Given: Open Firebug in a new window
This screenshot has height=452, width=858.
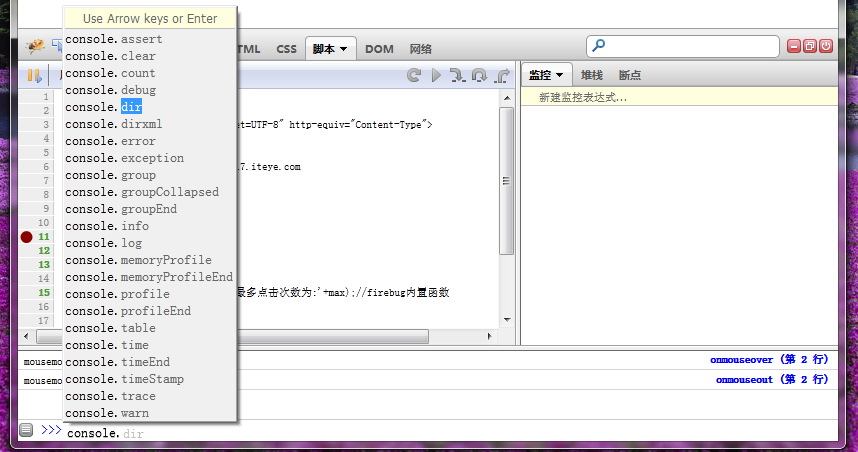Looking at the screenshot, I should point(810,46).
